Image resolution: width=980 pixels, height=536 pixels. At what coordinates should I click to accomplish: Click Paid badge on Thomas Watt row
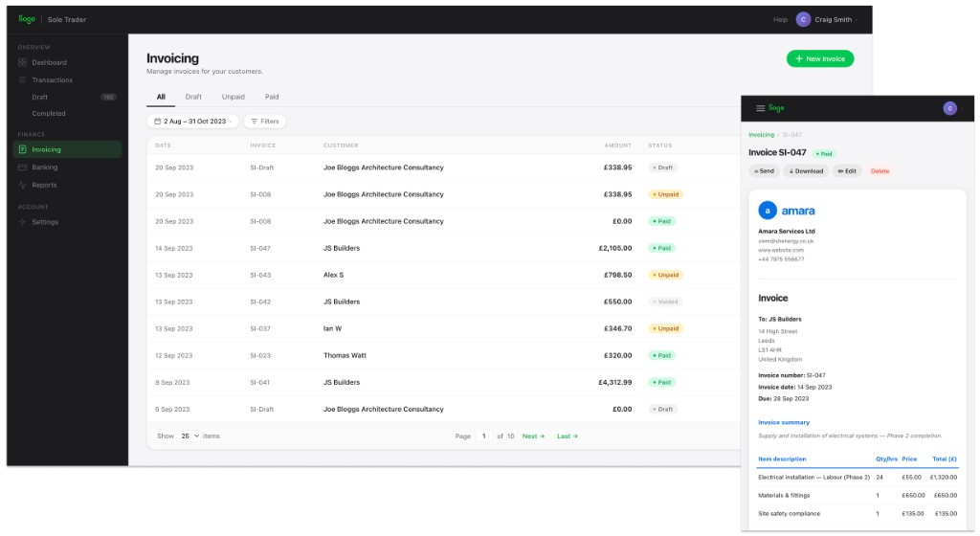click(x=661, y=355)
